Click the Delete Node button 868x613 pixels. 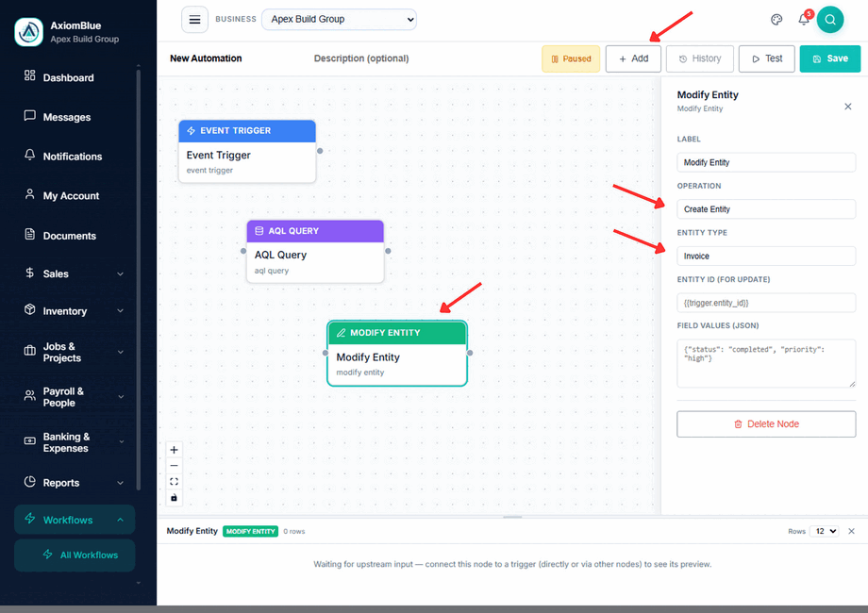pos(766,424)
